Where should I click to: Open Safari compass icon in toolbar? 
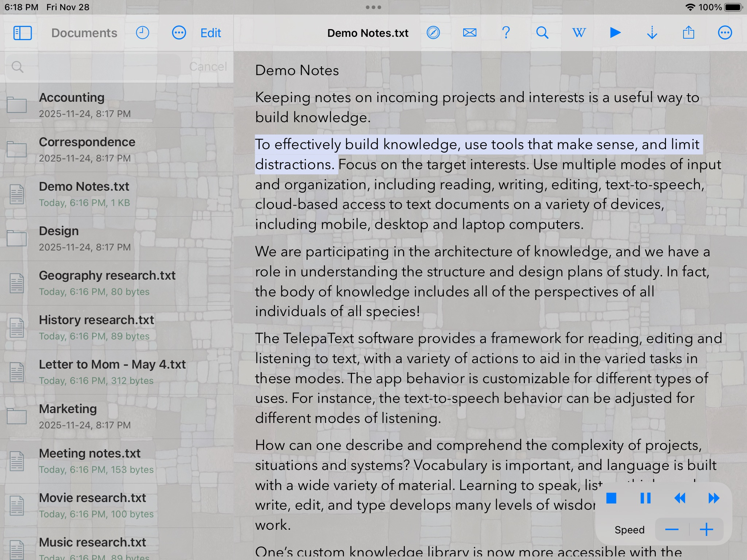tap(433, 33)
